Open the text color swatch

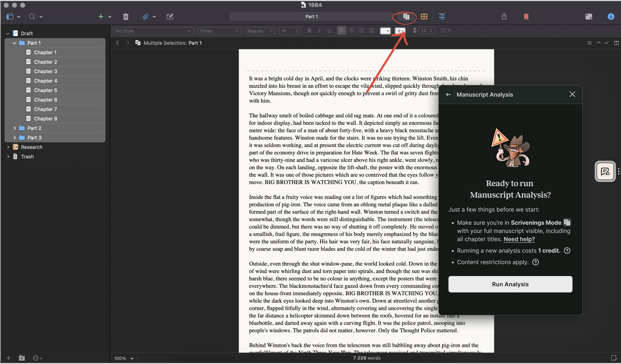[x=385, y=31]
